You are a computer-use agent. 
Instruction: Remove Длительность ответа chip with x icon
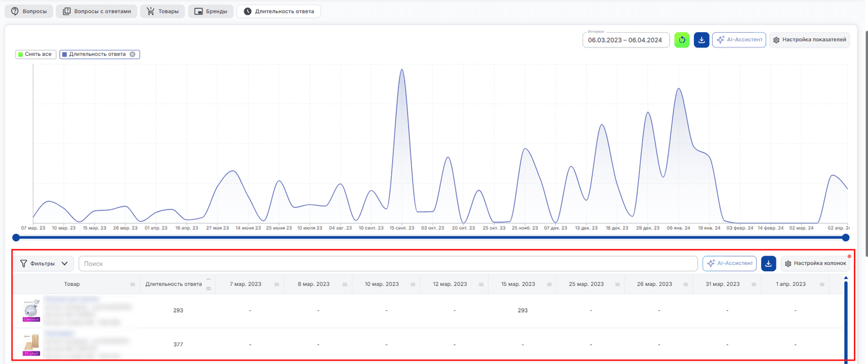click(132, 54)
